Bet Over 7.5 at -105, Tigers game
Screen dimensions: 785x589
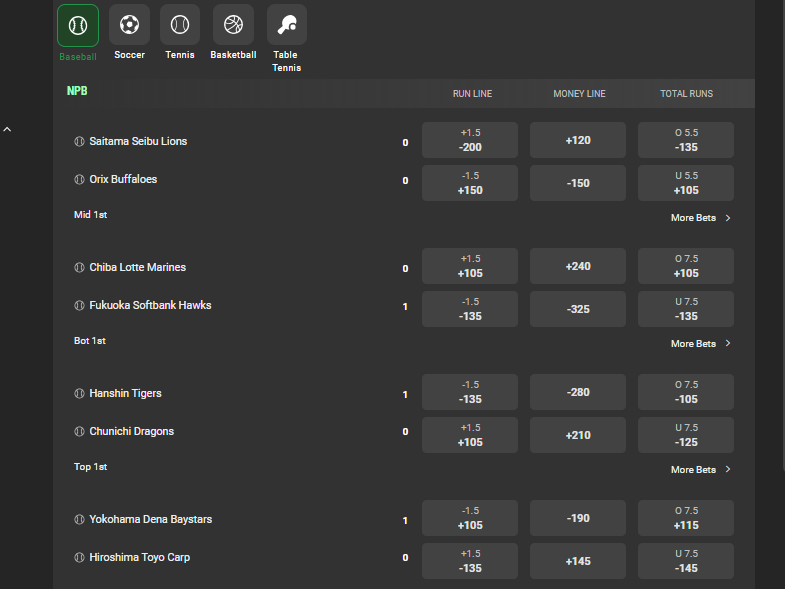click(686, 392)
